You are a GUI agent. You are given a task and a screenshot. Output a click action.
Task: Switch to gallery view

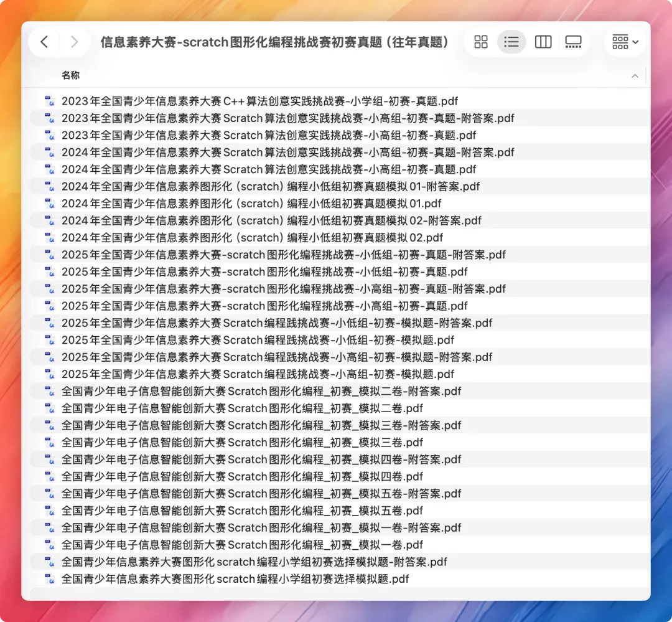pos(573,42)
